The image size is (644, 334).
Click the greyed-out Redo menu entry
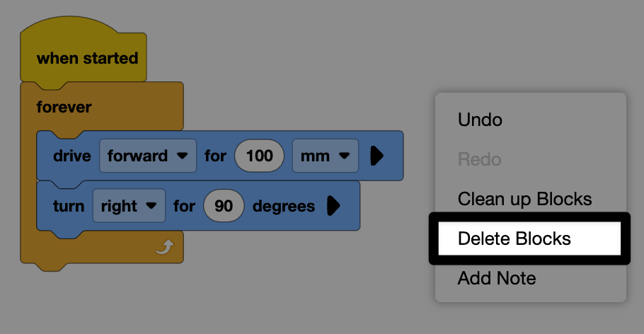point(479,159)
